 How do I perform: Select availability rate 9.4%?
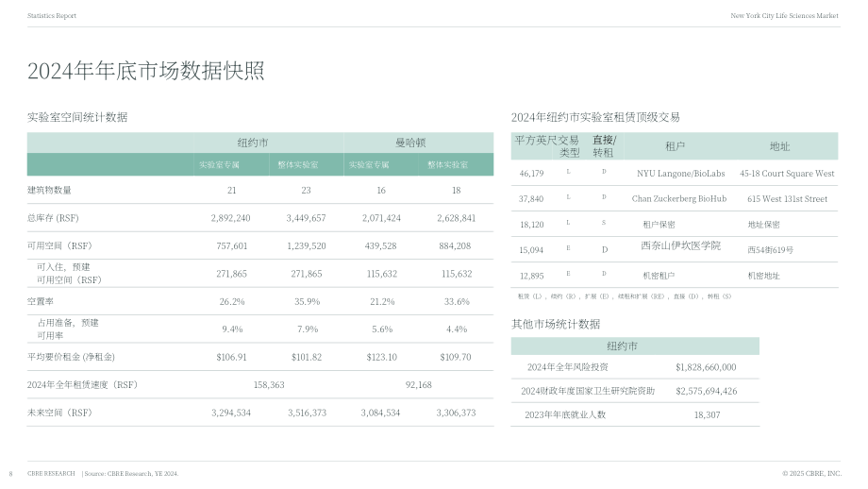pos(232,329)
